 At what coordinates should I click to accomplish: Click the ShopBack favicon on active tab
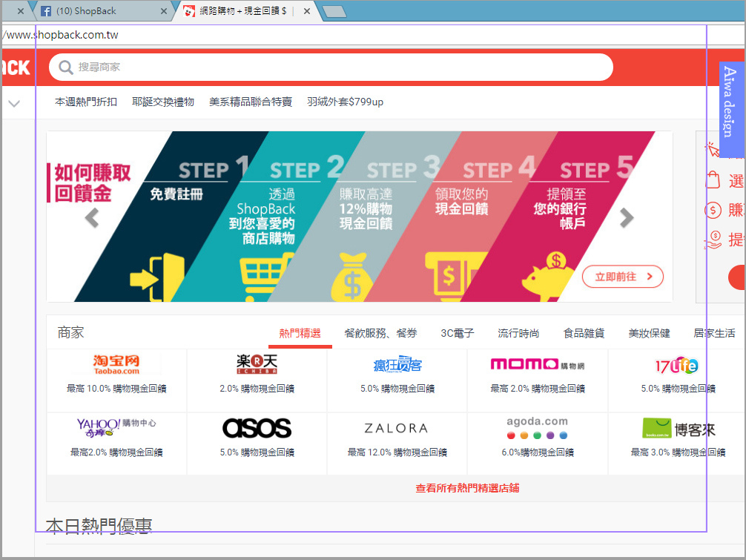189,11
